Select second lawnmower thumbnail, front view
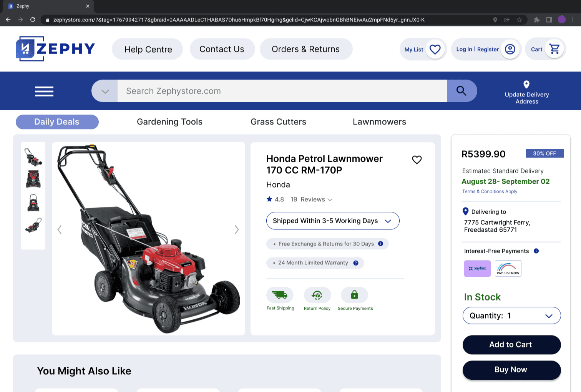 pos(33,179)
